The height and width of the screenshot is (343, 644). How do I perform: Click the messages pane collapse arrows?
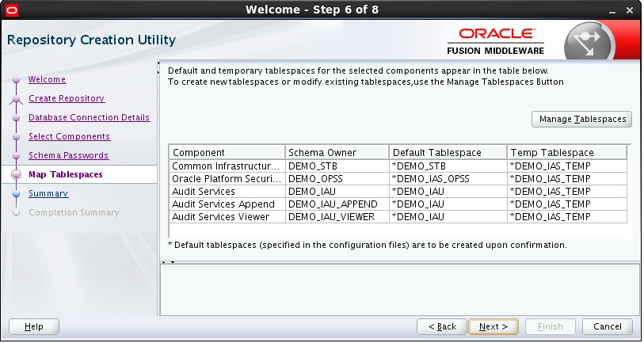coord(168,262)
